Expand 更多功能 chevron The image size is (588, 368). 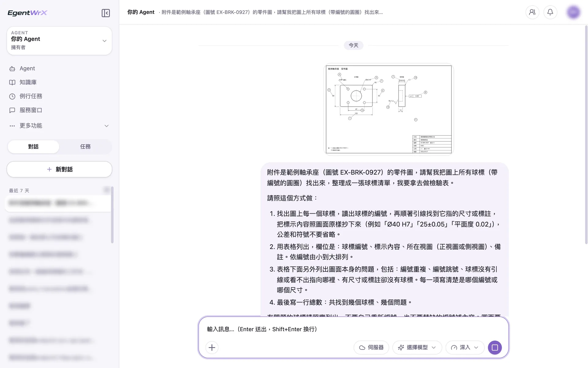(x=107, y=126)
